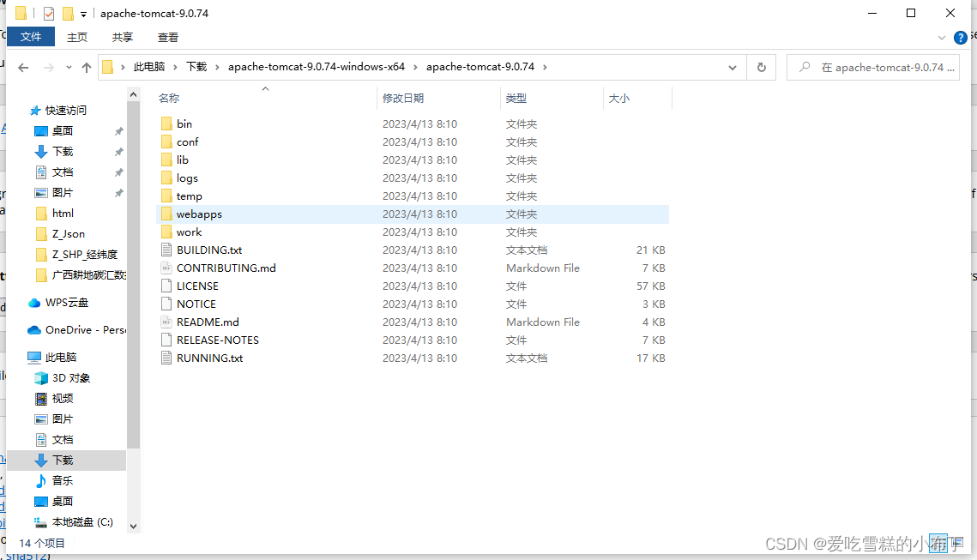Viewport: 977px width, 560px height.
Task: Select the RUNNING.txt file name
Action: coord(209,358)
